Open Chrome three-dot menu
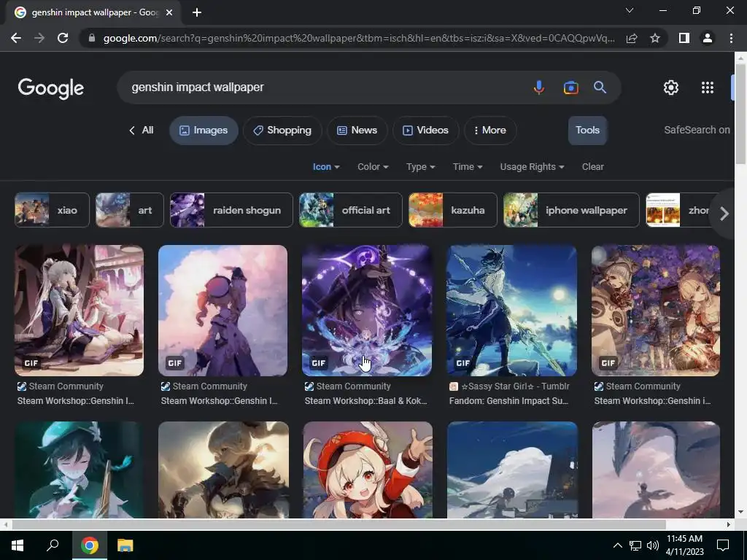 point(731,38)
